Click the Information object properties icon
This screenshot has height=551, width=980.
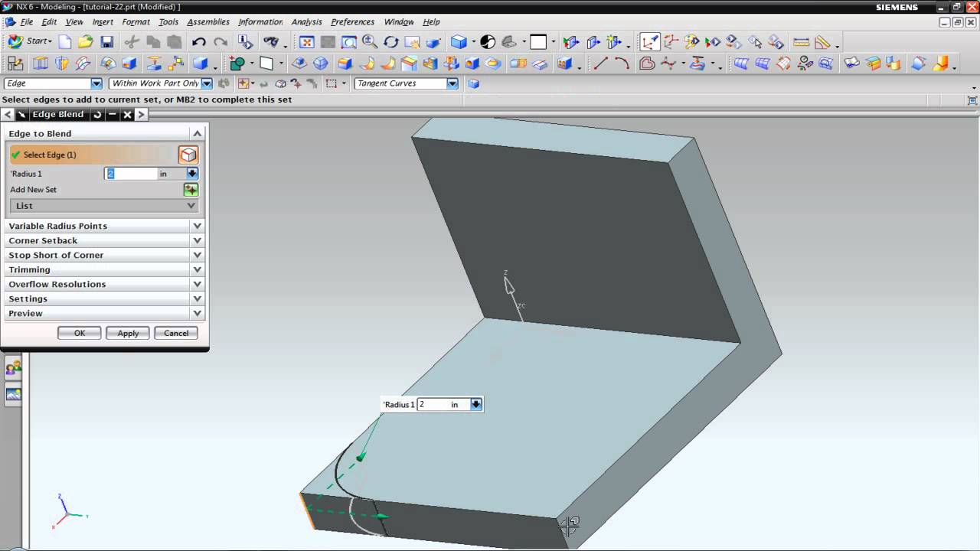(x=247, y=42)
